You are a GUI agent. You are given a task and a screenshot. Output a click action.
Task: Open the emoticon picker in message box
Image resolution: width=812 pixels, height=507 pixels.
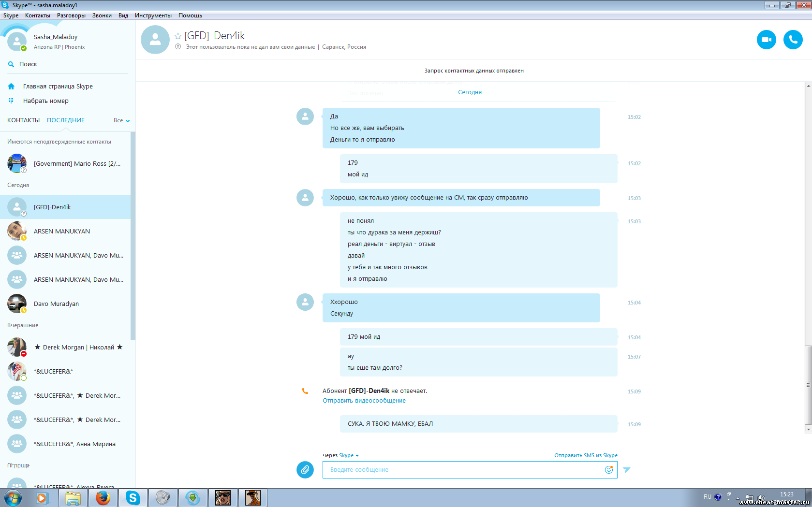click(x=608, y=469)
